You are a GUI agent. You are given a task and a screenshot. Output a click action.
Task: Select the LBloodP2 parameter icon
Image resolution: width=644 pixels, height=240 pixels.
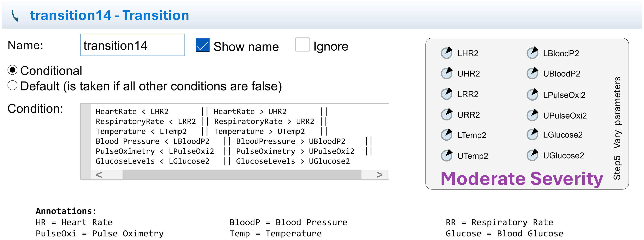tap(532, 53)
